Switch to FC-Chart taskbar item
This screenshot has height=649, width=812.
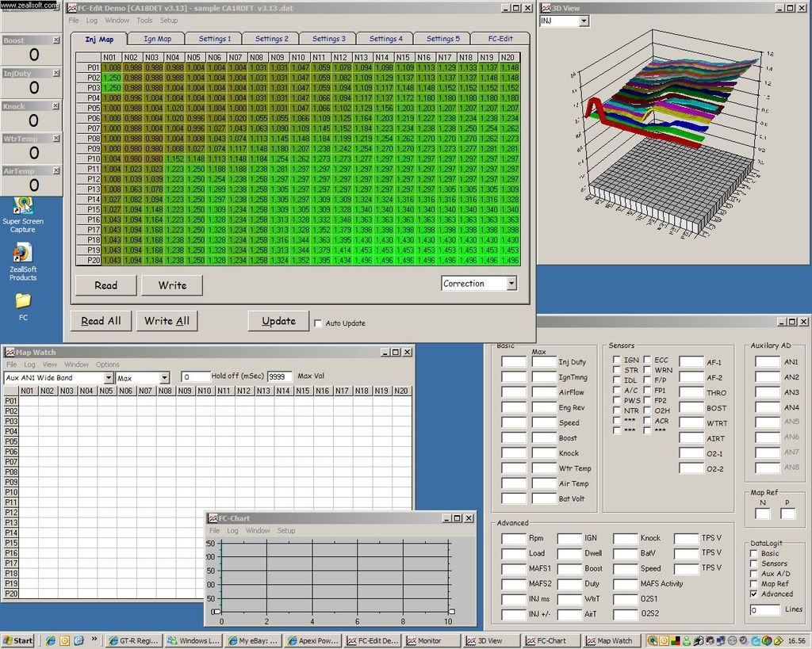point(551,641)
